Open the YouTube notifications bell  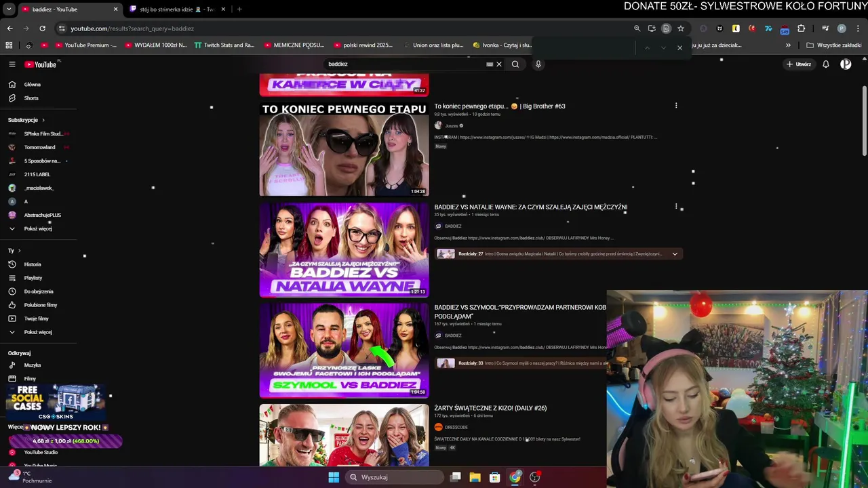pos(826,64)
